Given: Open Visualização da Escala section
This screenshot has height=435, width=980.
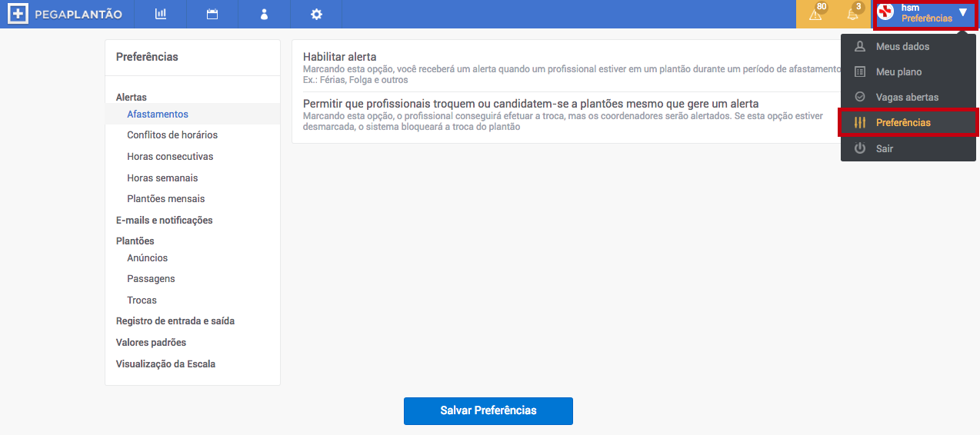Looking at the screenshot, I should [165, 364].
